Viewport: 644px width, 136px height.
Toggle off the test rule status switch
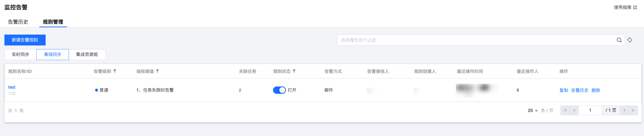tap(279, 90)
